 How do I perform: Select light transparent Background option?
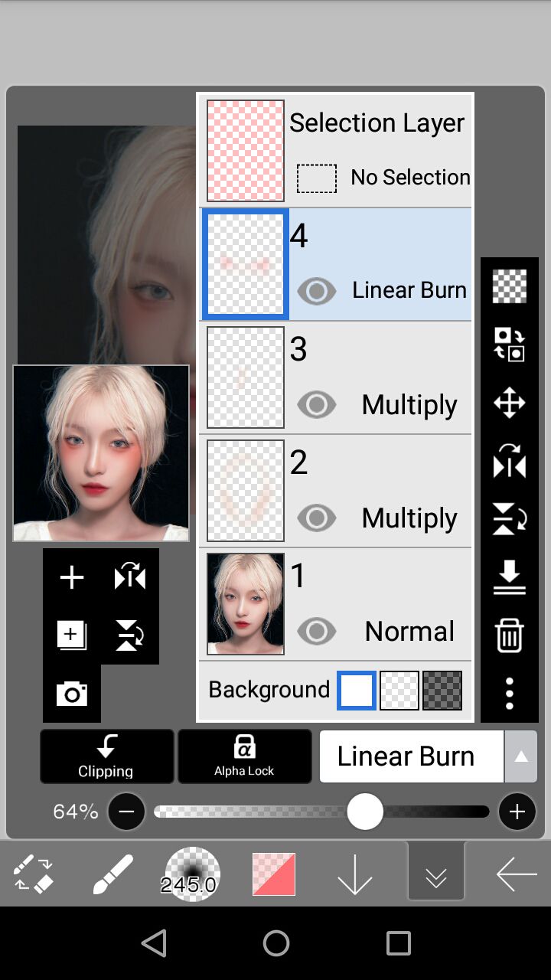(x=399, y=690)
